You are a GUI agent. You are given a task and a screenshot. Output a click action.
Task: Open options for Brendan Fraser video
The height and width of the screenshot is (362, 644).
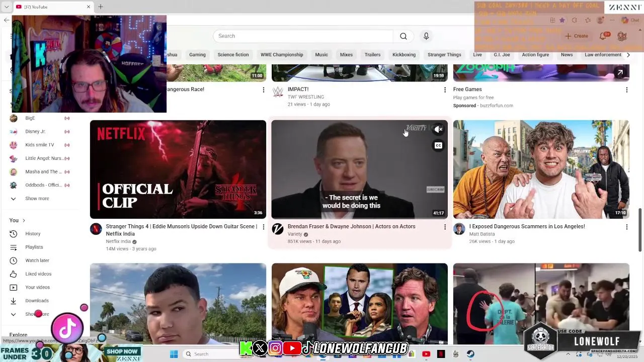[445, 227]
